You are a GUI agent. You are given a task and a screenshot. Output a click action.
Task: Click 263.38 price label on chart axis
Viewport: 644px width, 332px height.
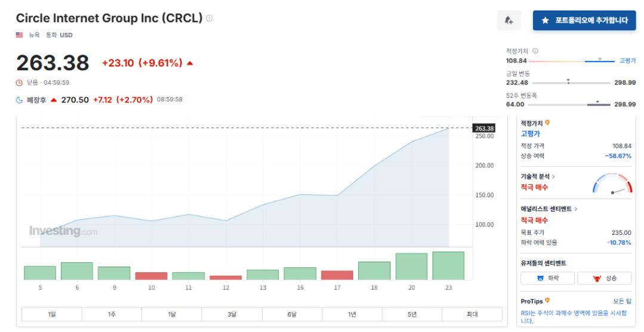coord(484,129)
